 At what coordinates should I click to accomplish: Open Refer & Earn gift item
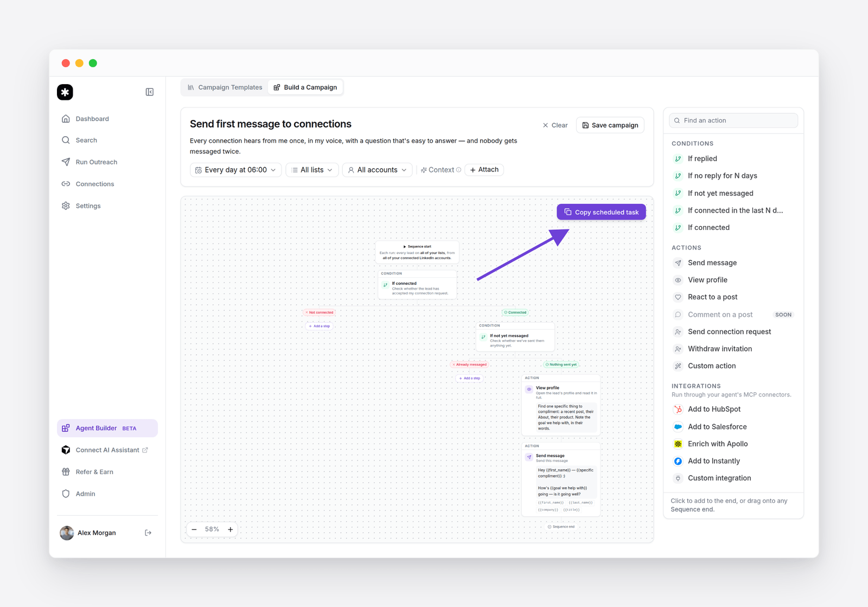[x=107, y=472]
